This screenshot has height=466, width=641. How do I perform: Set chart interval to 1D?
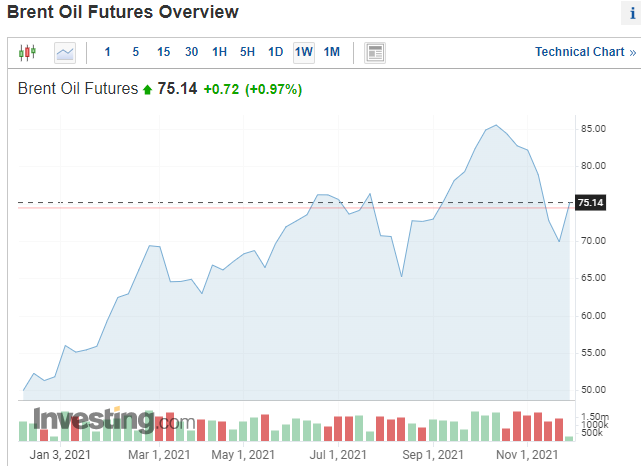[275, 52]
